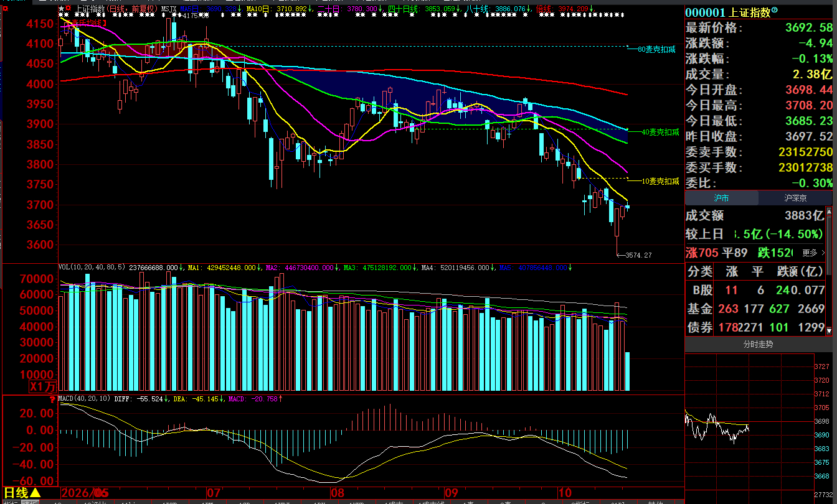Click the up arrow of the market statistics scrollbar
Viewport: 837px width, 504px height.
(829, 212)
